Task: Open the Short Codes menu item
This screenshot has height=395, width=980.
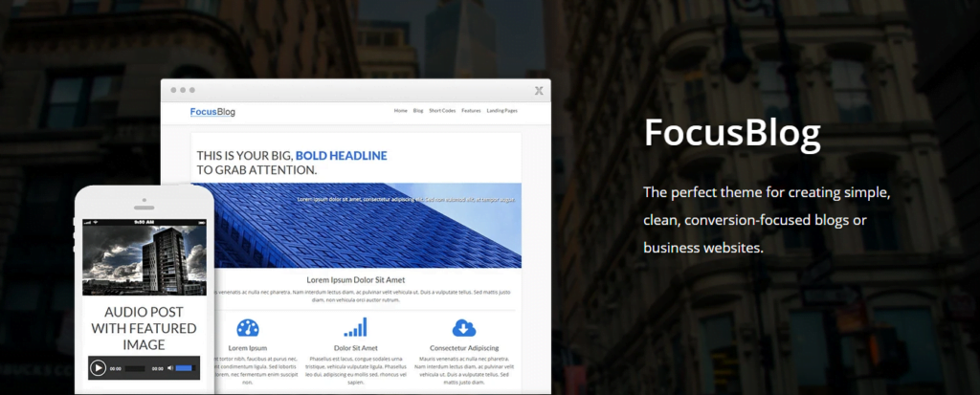Action: point(442,111)
